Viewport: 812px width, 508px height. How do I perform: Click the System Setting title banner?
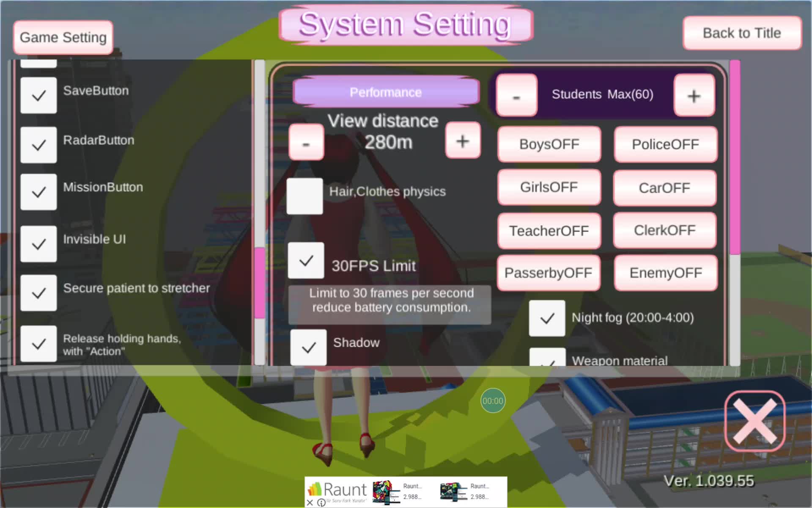point(406,24)
